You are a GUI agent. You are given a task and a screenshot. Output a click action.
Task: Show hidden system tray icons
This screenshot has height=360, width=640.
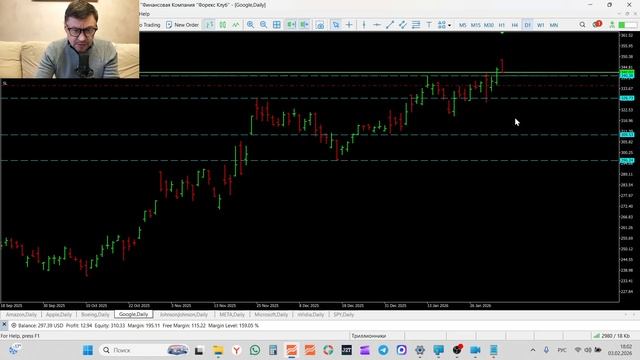point(533,350)
